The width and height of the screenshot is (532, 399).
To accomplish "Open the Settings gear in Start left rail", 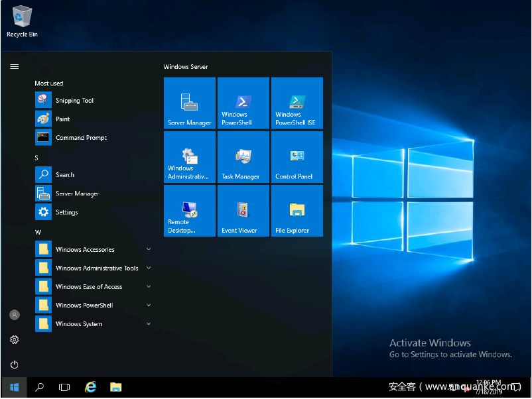I will 14,339.
